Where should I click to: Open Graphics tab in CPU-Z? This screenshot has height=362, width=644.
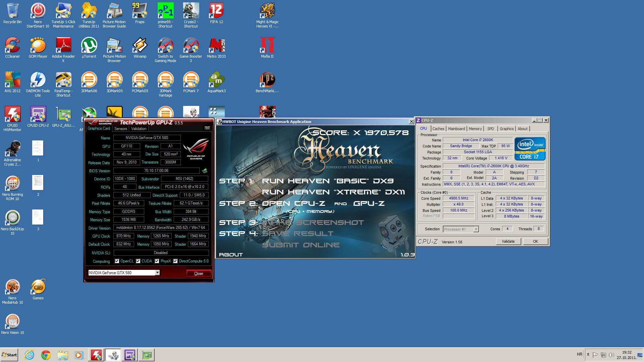[506, 129]
